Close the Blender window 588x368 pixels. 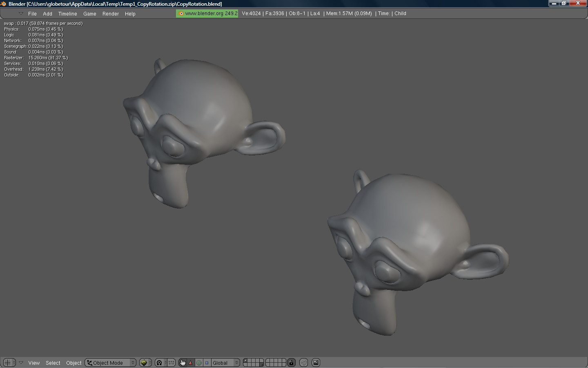[578, 3]
